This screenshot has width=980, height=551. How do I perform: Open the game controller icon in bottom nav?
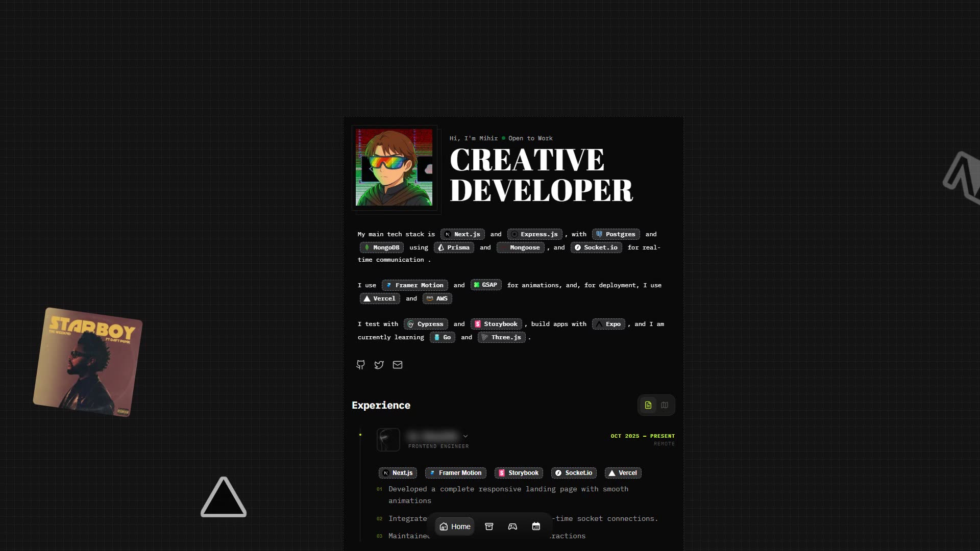pos(512,527)
